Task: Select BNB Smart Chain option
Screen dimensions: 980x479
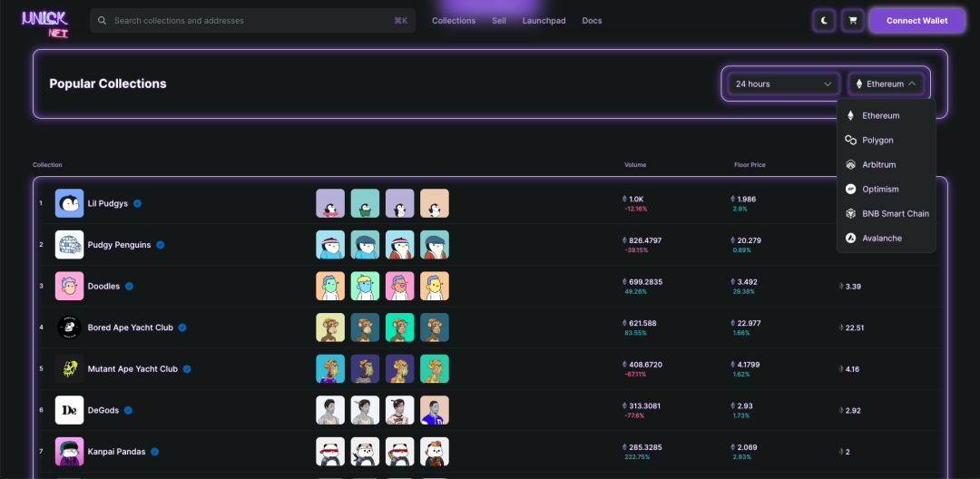Action: tap(886, 213)
